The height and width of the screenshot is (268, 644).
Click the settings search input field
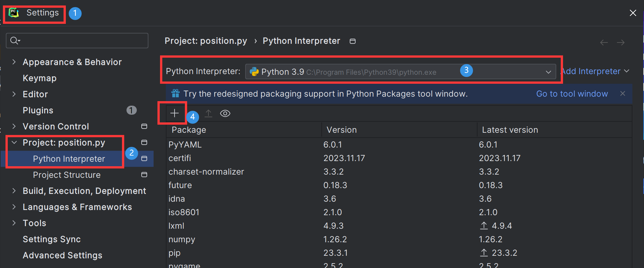77,41
